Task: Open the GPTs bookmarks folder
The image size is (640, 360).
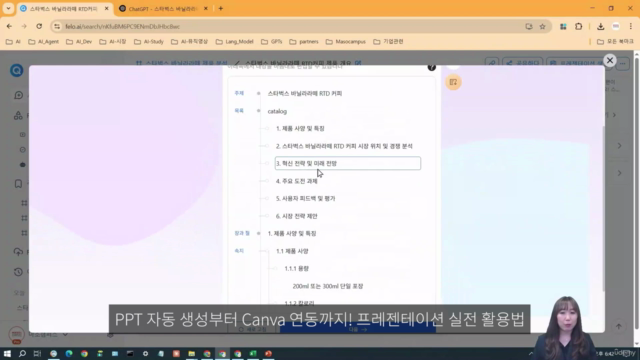Action: tap(271, 42)
